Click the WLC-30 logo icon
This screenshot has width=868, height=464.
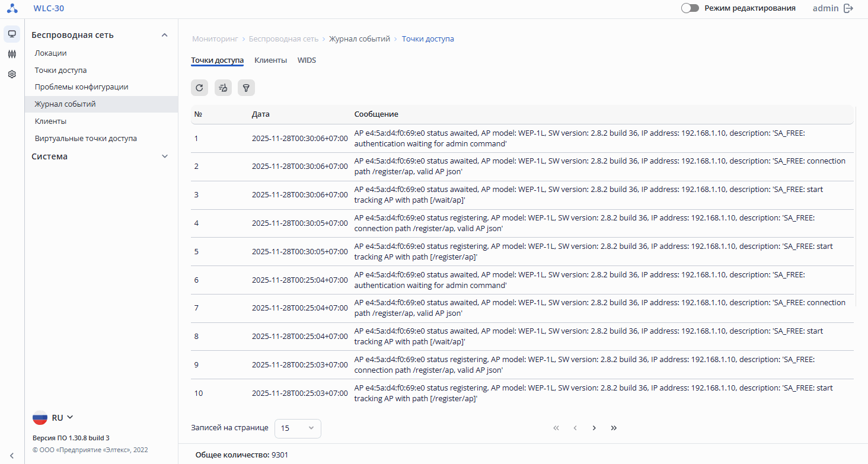tap(12, 8)
